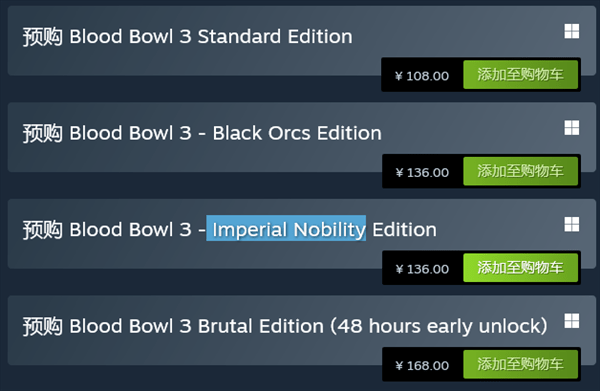The width and height of the screenshot is (600, 391).
Task: Add Brutal Edition to cart
Action: (520, 364)
